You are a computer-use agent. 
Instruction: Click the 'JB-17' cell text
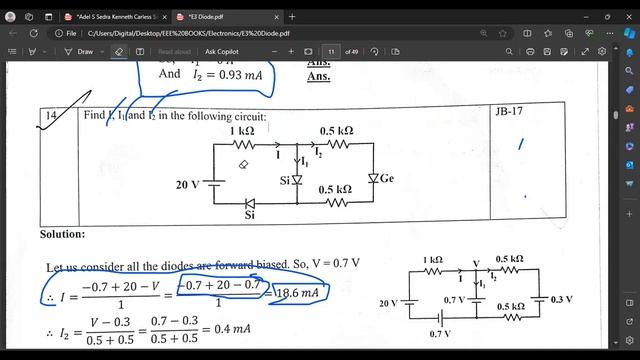point(509,111)
